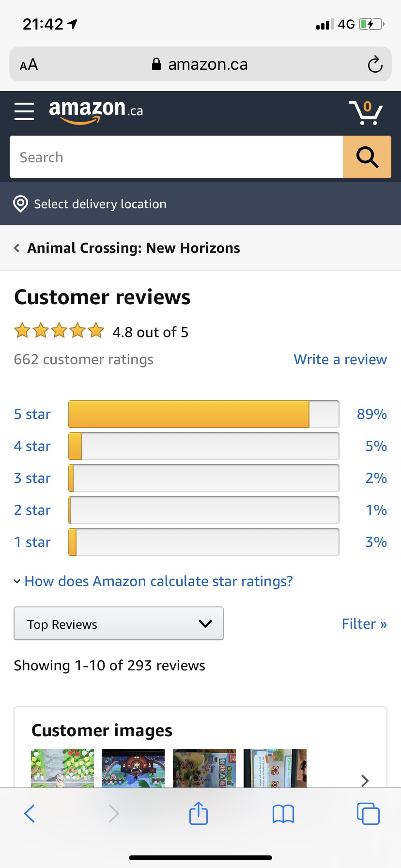Tap the orange search magnifier button

point(367,157)
